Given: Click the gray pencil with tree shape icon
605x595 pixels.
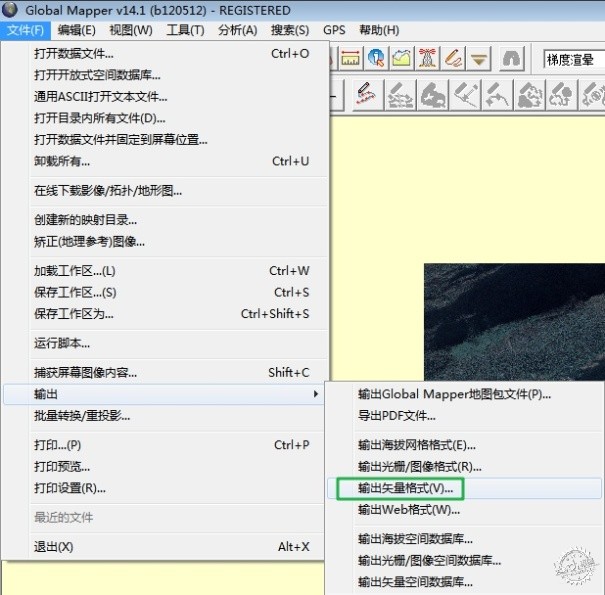Looking at the screenshot, I should (x=562, y=95).
